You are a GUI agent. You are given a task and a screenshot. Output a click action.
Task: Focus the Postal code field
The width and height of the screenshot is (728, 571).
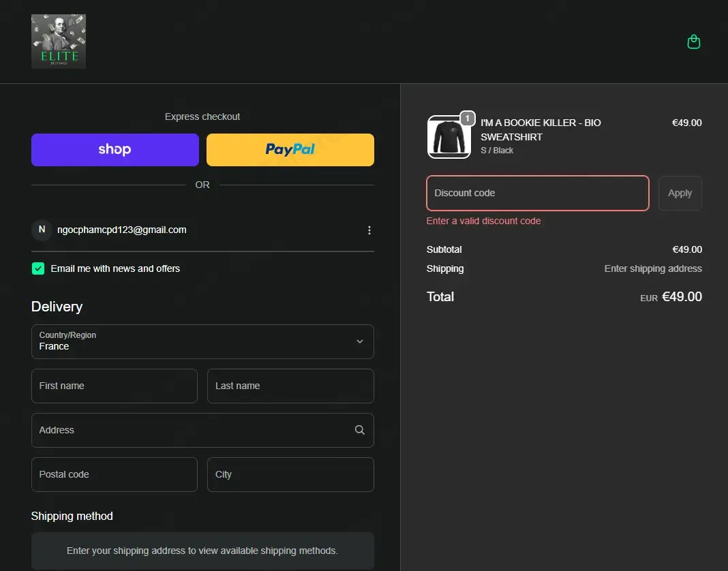[x=115, y=474]
